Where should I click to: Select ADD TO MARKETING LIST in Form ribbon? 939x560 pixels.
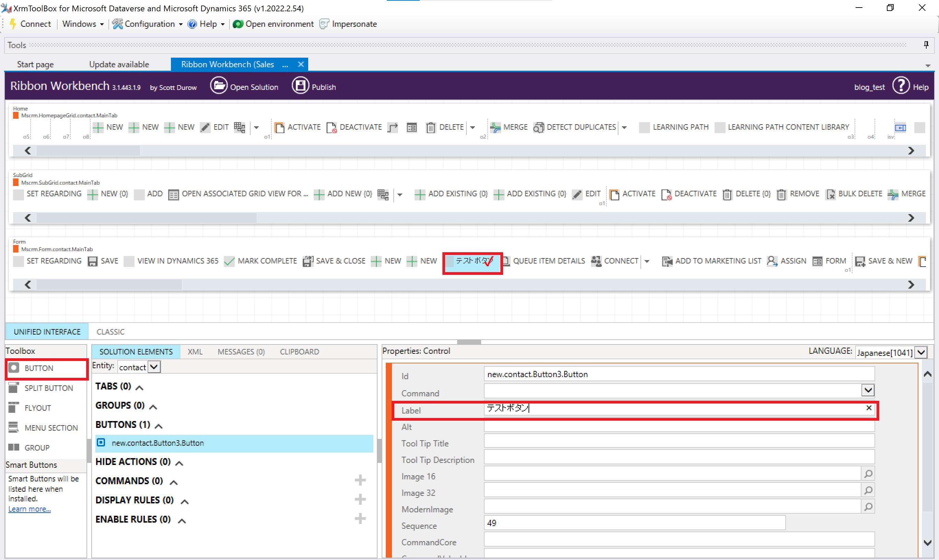coord(712,261)
